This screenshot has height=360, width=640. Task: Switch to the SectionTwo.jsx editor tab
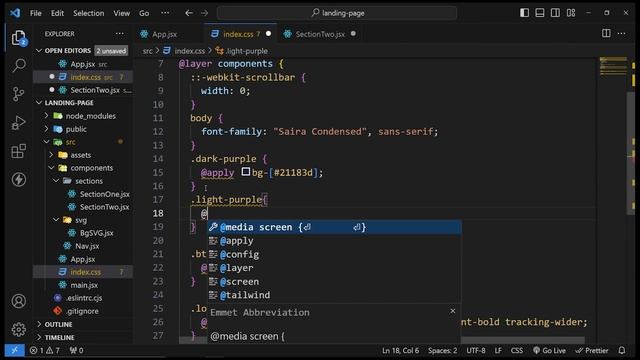point(320,34)
